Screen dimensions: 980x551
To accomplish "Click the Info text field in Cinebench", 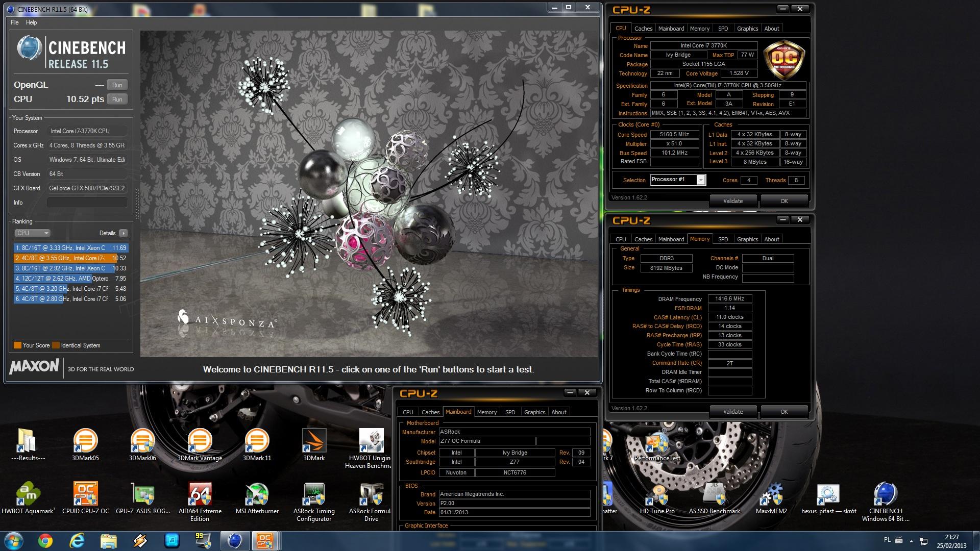I will (x=87, y=203).
